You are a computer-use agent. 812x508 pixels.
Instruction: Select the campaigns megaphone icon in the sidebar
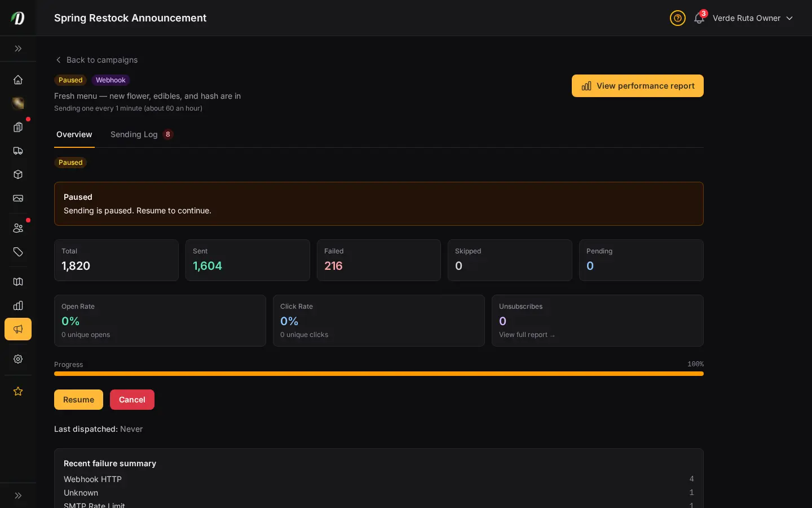pyautogui.click(x=18, y=329)
